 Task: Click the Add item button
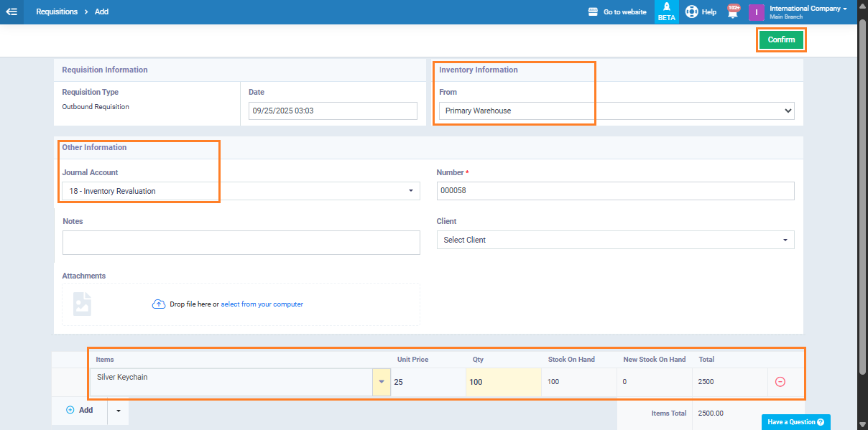point(80,411)
